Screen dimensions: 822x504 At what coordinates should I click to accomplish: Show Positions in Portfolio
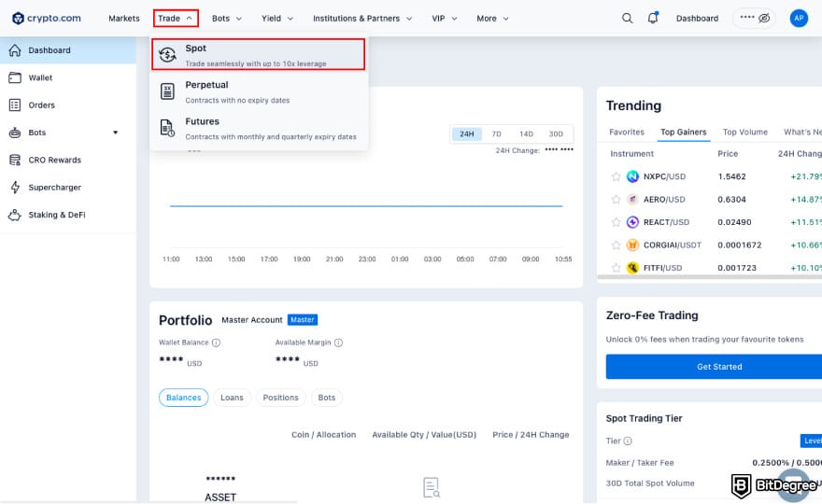coord(280,398)
